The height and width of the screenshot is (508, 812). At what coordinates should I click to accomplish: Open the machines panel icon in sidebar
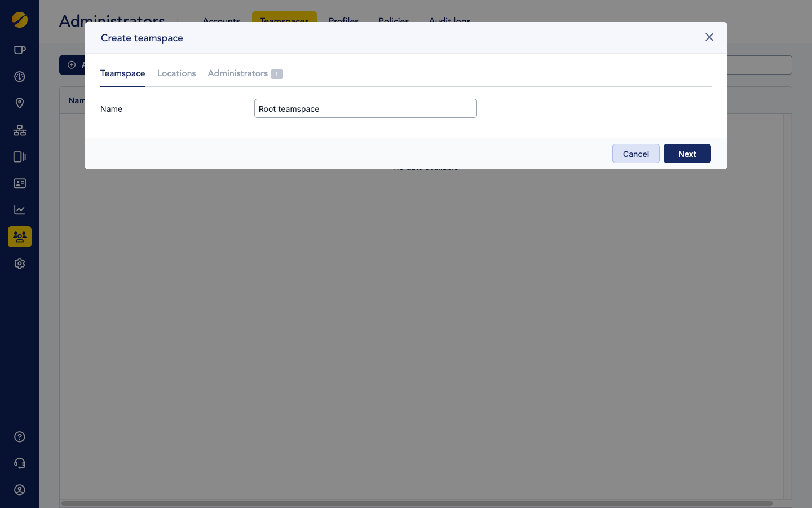pos(20,156)
